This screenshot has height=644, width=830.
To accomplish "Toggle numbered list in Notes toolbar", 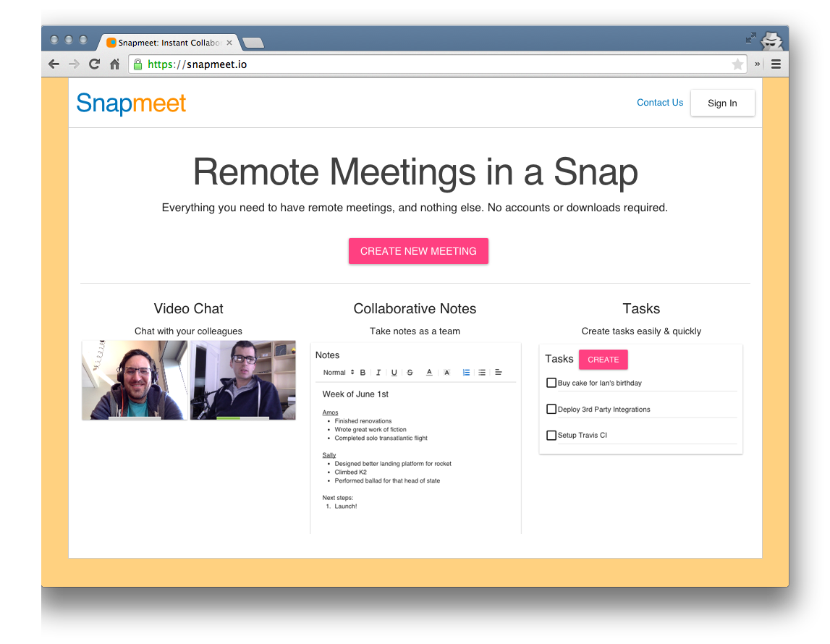I will point(466,373).
